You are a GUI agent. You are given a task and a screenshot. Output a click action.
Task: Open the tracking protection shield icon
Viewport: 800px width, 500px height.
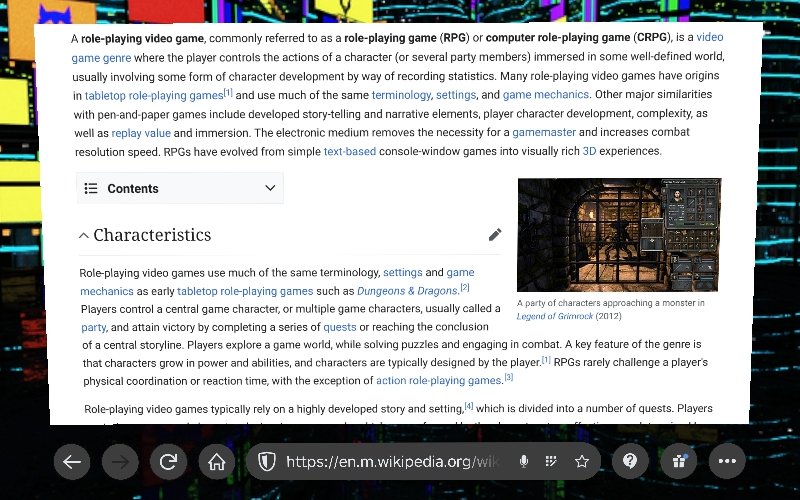coord(267,462)
